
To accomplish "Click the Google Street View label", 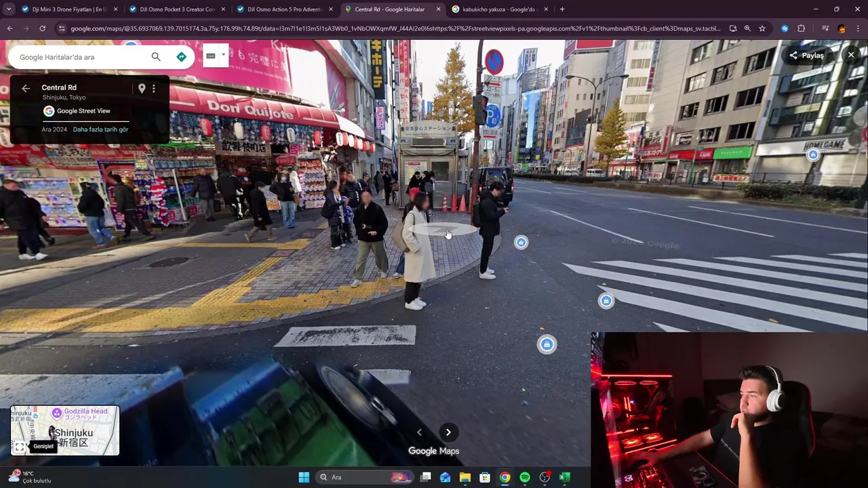I will pyautogui.click(x=83, y=111).
